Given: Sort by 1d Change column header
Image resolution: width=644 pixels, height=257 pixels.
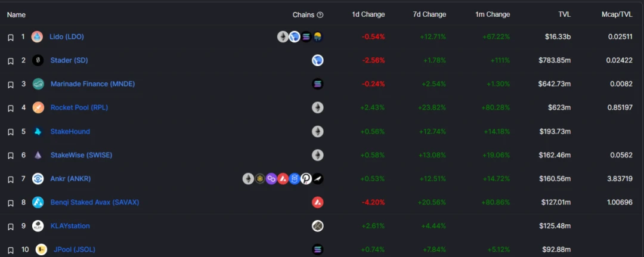Looking at the screenshot, I should 369,14.
